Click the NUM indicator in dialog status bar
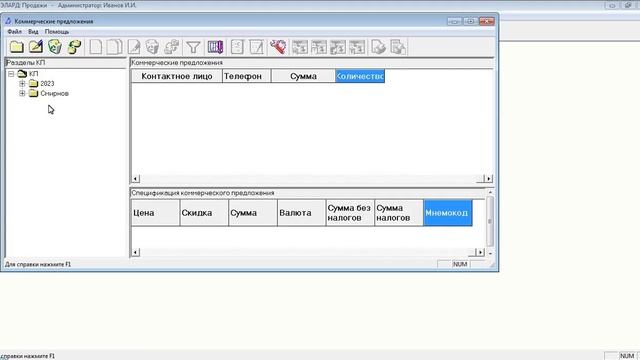Viewport: 640px width, 360px height. [x=460, y=264]
